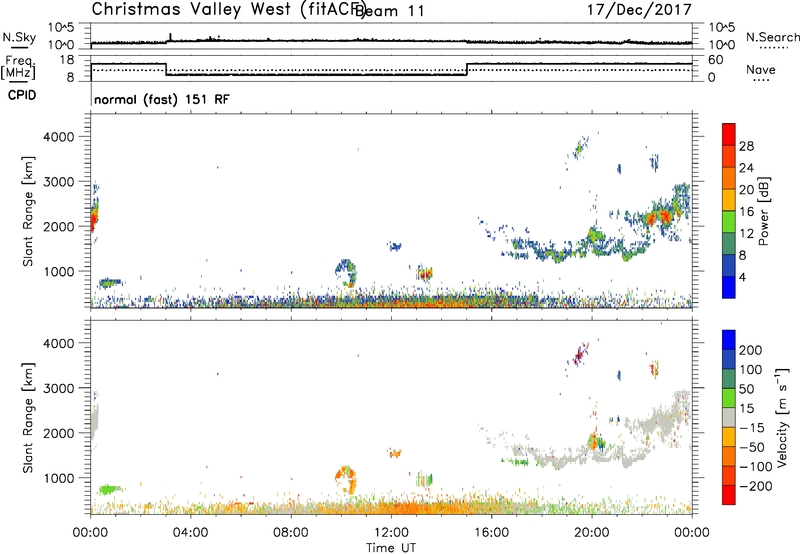800x554 pixels.
Task: Click the 'Slant Range [km]' label of the power panel
Action: tap(28, 211)
